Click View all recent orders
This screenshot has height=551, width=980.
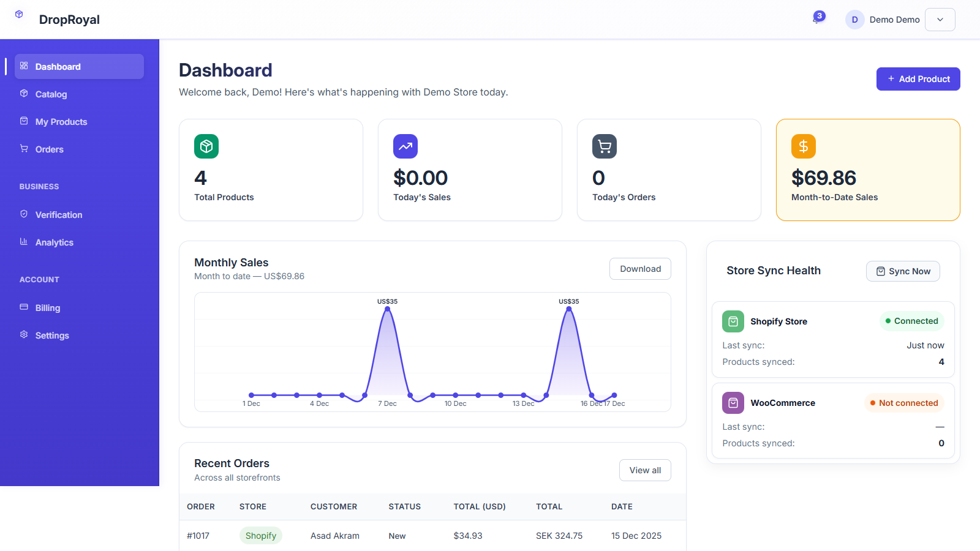(645, 470)
